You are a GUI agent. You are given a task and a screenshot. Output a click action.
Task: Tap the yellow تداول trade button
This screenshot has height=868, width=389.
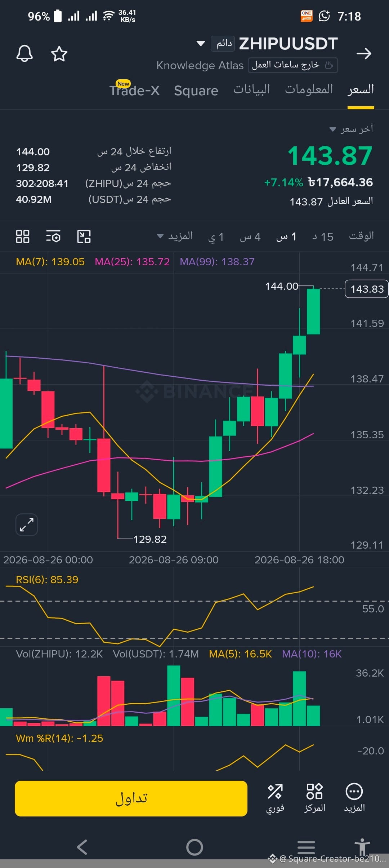coord(131,798)
